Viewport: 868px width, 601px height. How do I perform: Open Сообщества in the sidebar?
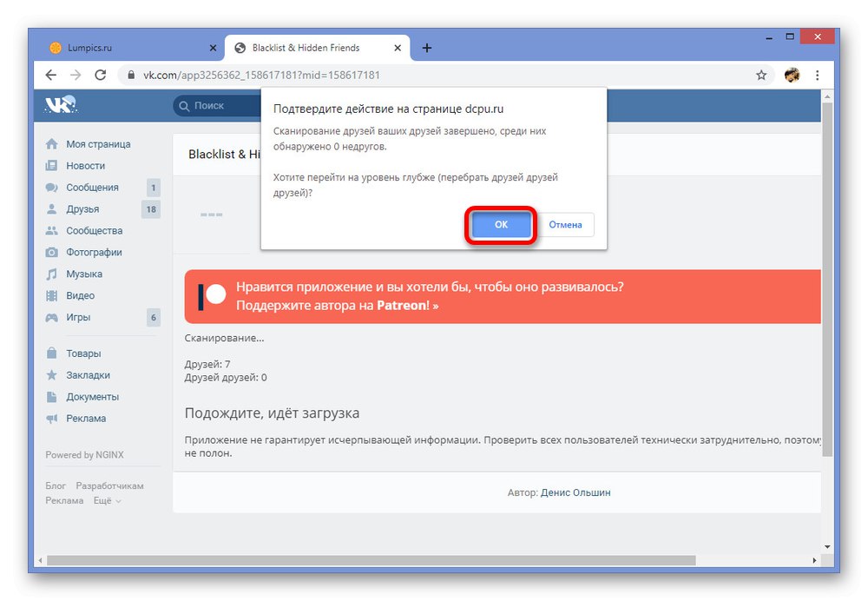(x=94, y=230)
